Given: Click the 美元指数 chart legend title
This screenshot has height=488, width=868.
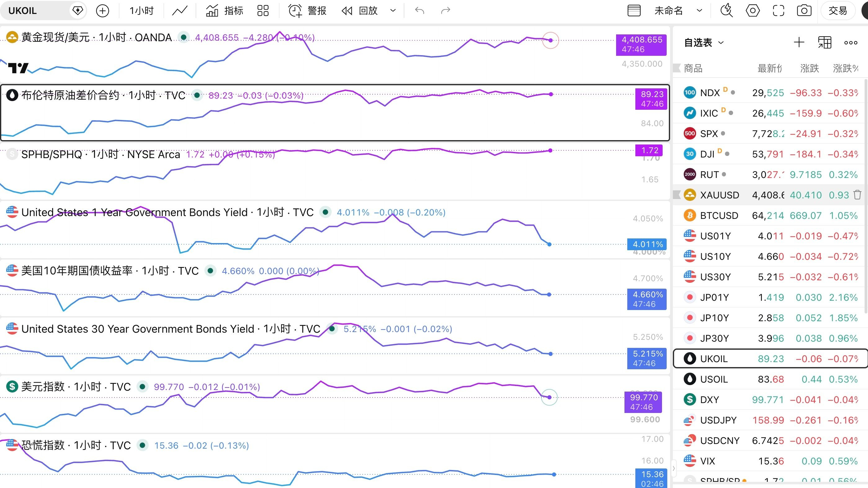Looking at the screenshot, I should (x=76, y=387).
